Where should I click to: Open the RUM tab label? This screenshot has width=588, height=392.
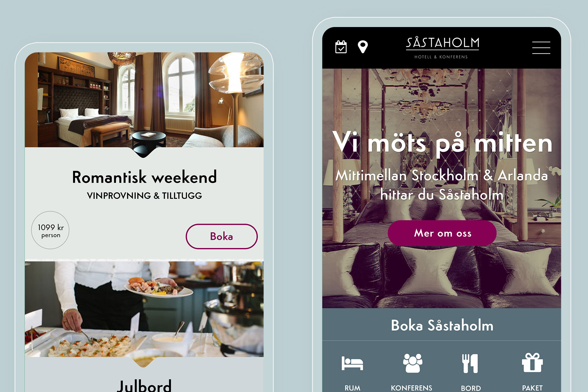352,388
